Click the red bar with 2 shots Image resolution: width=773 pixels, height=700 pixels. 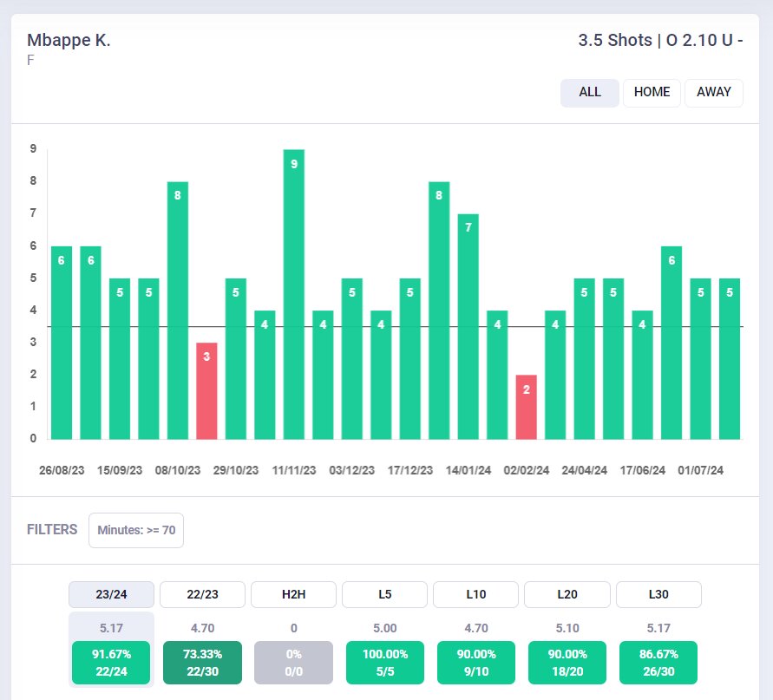tap(526, 407)
